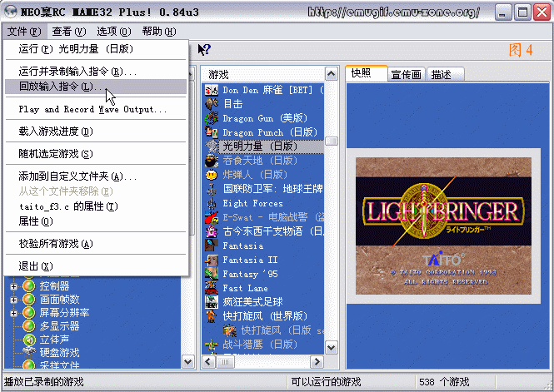Click game list scroll right arrow
Image resolution: width=554 pixels, height=392 pixels.
coord(317,362)
